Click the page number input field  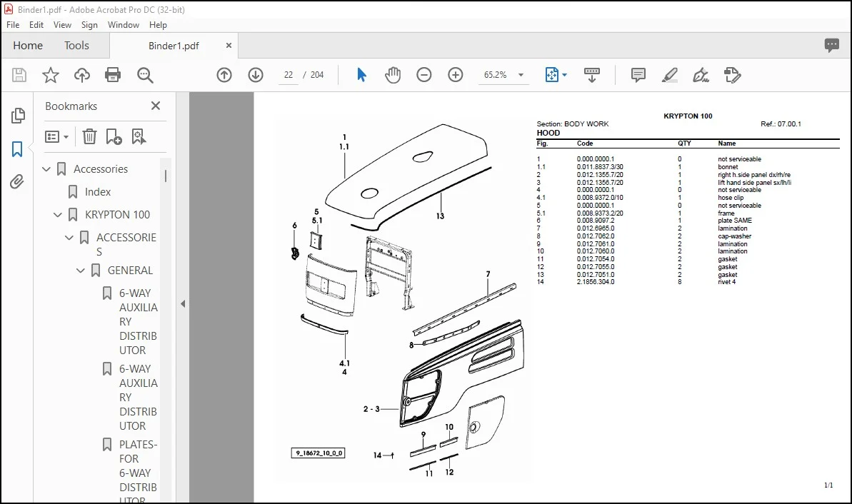tap(289, 75)
